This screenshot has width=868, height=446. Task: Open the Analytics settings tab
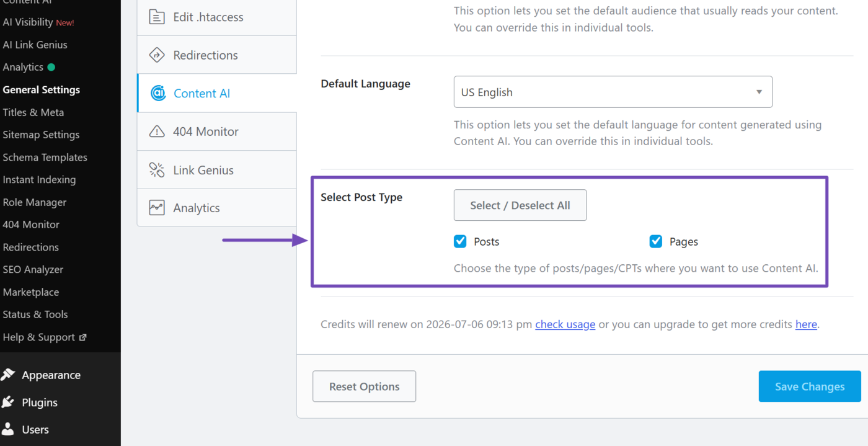(x=217, y=208)
